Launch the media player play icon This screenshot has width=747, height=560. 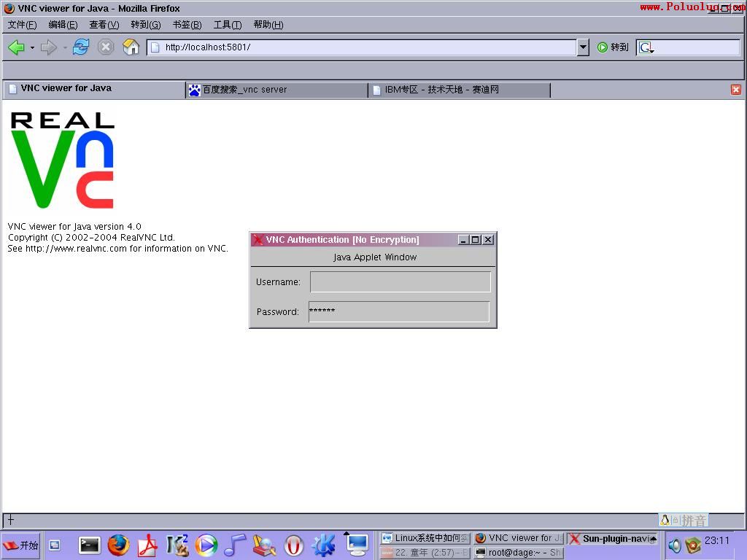206,545
